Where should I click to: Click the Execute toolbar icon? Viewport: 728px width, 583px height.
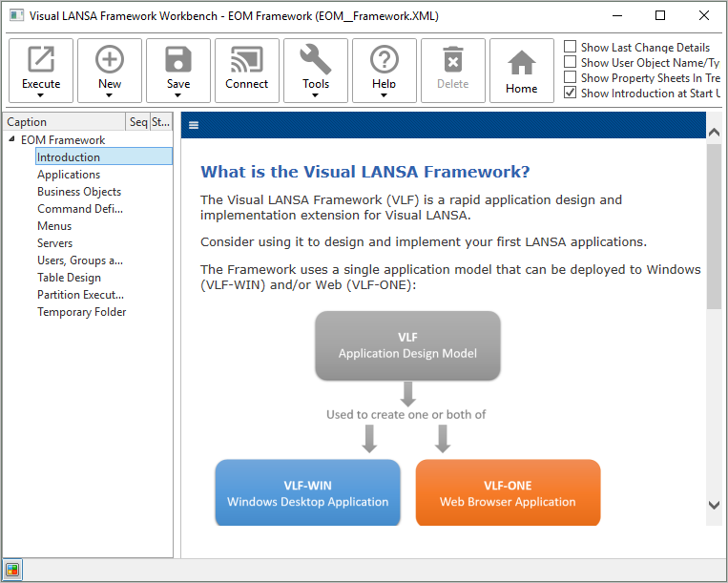[41, 59]
